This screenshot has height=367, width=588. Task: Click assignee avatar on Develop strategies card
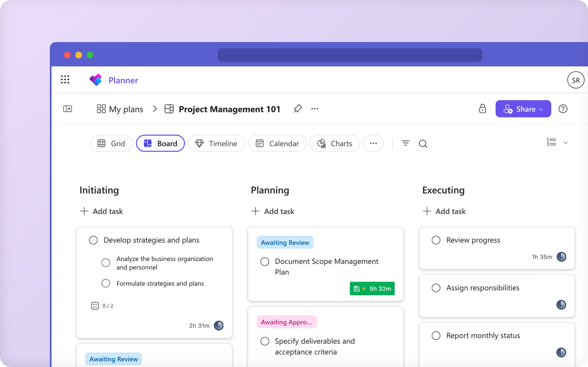pyautogui.click(x=219, y=326)
